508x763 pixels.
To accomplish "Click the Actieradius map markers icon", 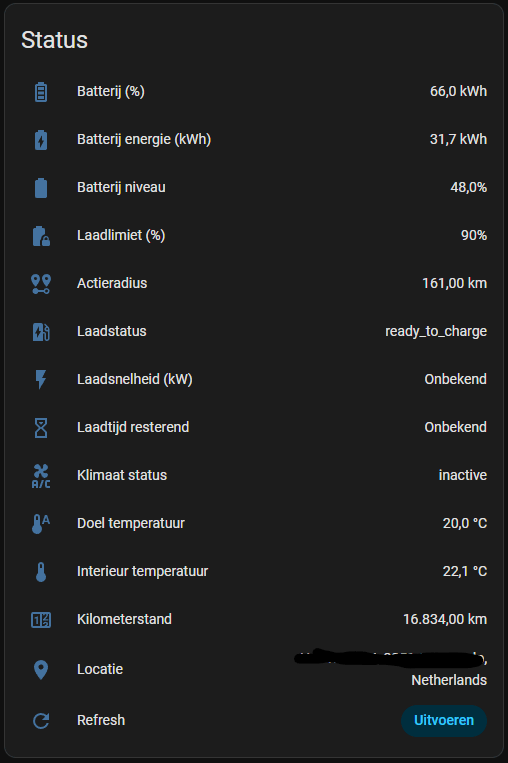I will (x=41, y=284).
